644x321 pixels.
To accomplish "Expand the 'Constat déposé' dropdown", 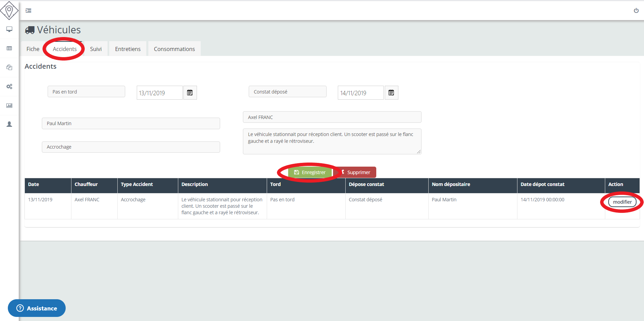I will coord(287,92).
